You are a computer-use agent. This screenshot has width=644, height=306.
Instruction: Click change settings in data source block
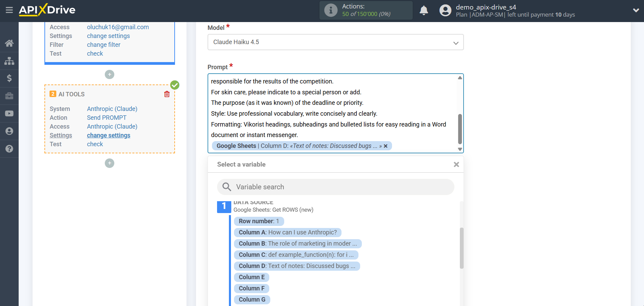(108, 36)
